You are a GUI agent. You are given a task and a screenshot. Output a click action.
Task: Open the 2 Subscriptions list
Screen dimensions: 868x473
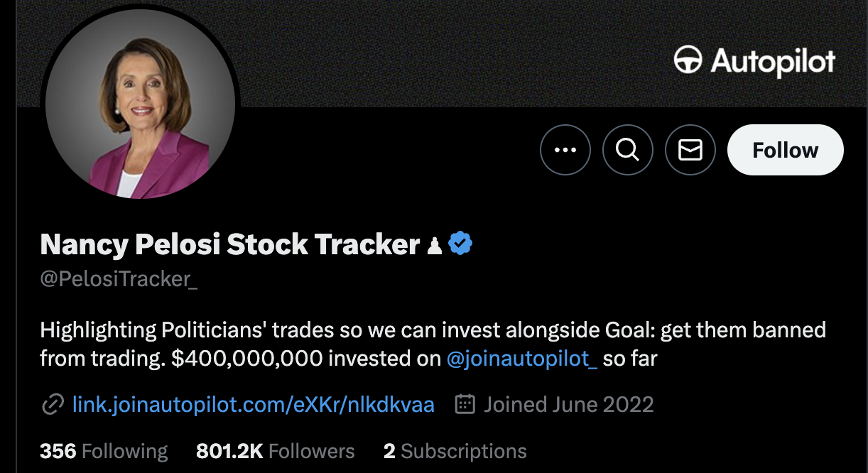pyautogui.click(x=455, y=451)
